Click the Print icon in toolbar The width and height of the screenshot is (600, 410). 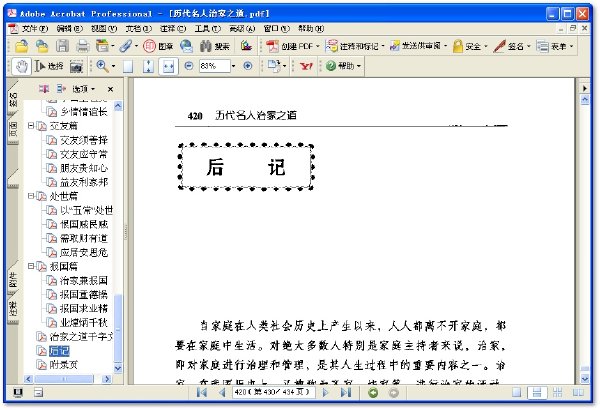pyautogui.click(x=82, y=46)
